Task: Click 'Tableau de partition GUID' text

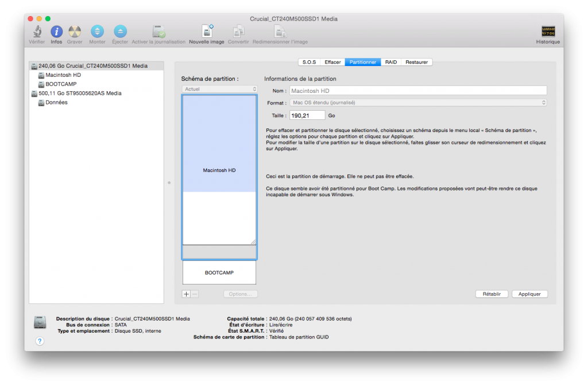Action: [x=299, y=337]
